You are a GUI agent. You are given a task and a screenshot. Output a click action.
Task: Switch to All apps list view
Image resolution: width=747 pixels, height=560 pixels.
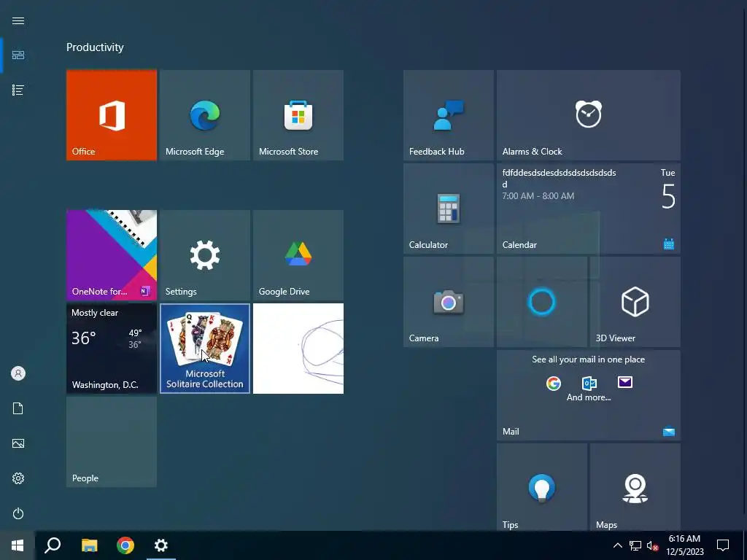(18, 90)
